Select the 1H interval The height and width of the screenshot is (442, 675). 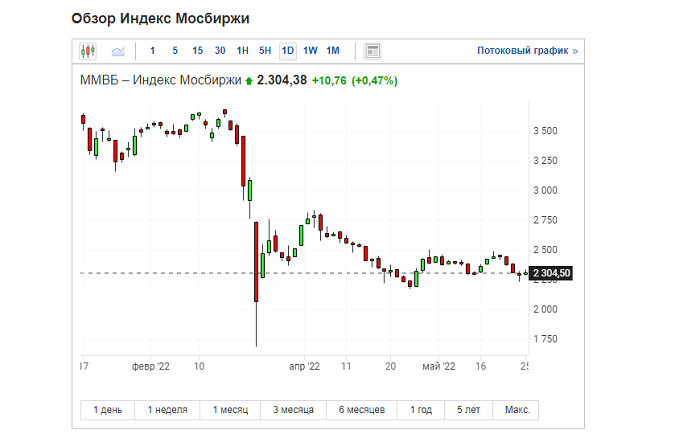(242, 51)
